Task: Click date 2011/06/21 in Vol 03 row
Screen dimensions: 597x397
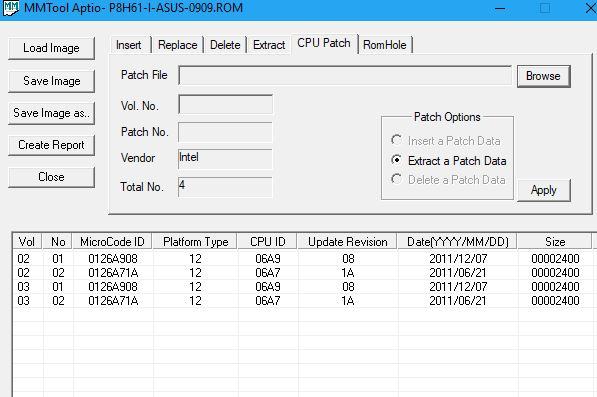Action: coord(458,301)
